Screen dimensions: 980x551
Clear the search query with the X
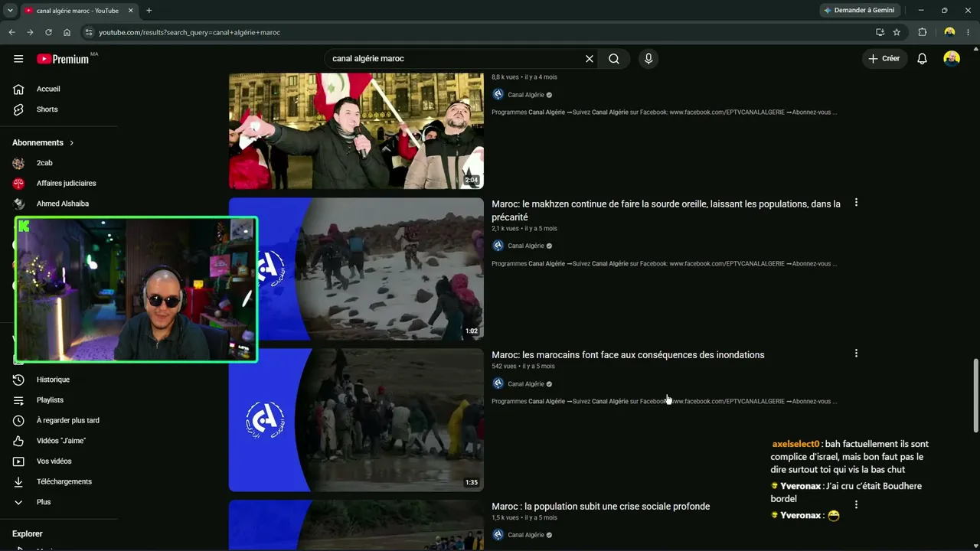tap(590, 59)
